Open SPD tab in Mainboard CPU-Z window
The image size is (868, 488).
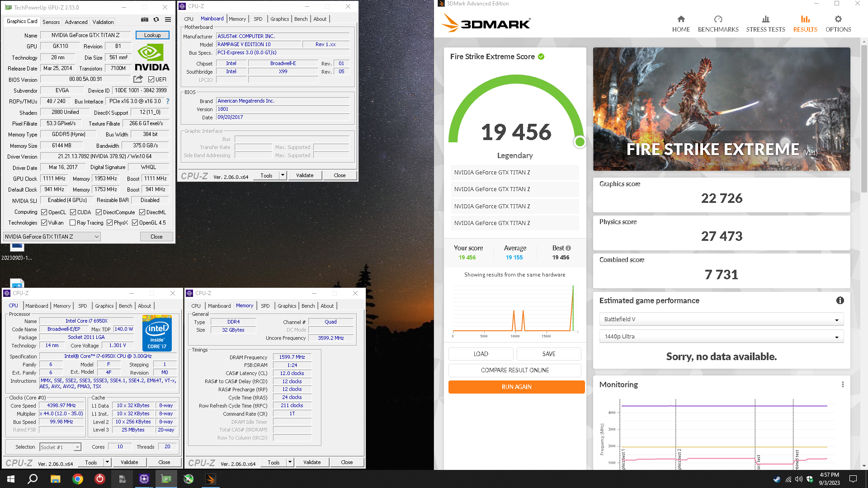(x=258, y=19)
